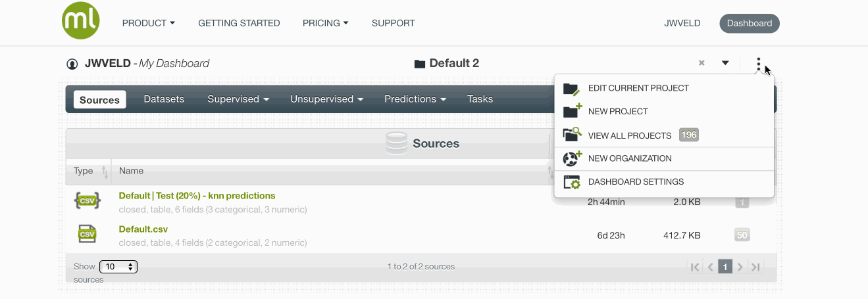Screen dimensions: 868x299
Task: Open the Default.csv source
Action: point(143,229)
